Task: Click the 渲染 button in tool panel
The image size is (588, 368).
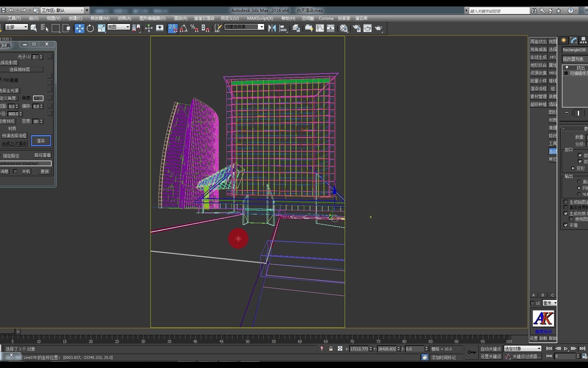Action: pos(41,140)
